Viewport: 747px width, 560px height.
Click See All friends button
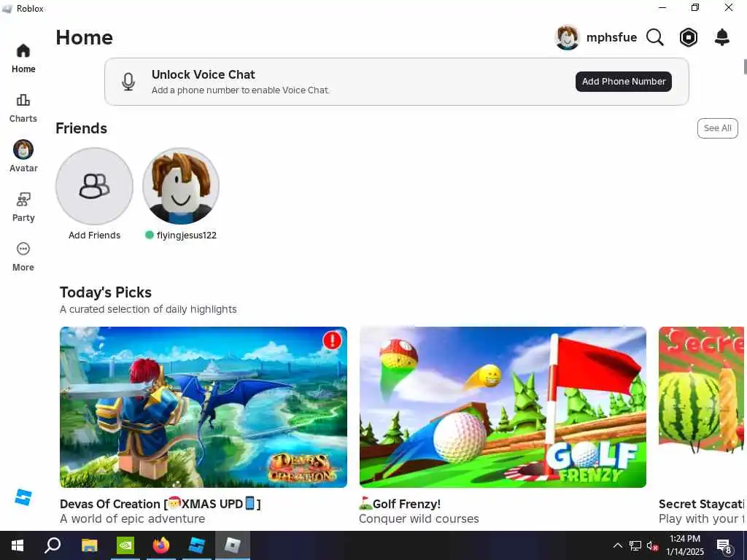(718, 128)
